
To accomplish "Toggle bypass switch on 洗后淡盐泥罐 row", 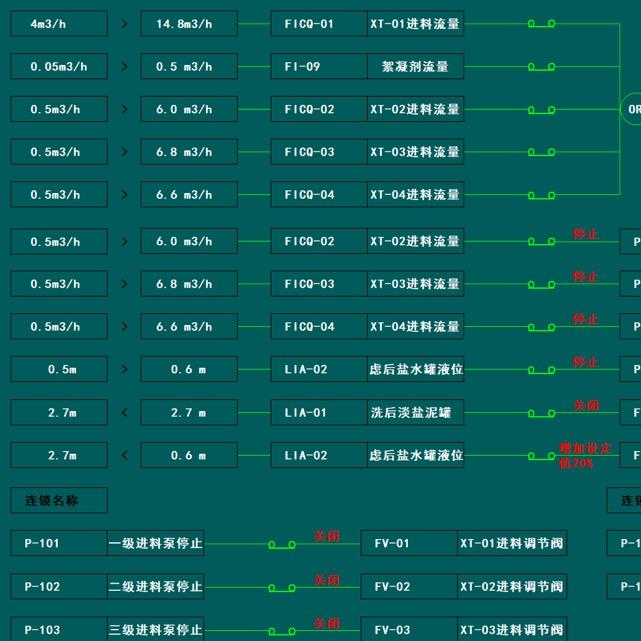I will [541, 413].
